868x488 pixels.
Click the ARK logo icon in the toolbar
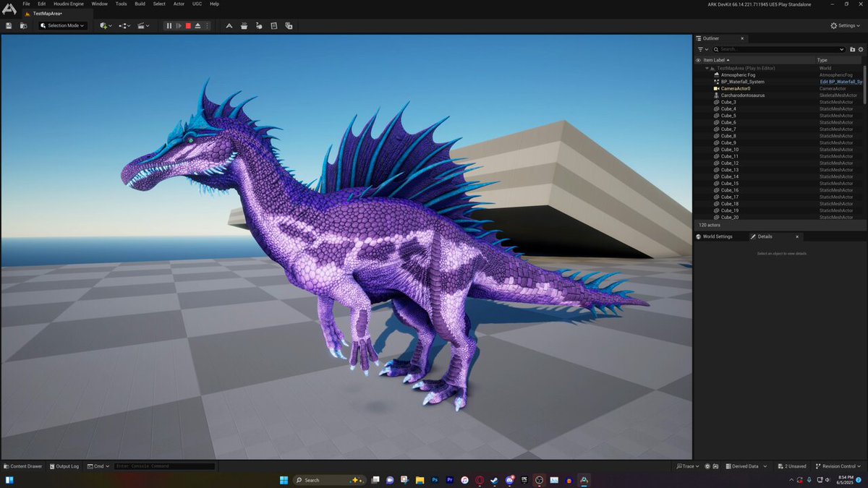[229, 25]
